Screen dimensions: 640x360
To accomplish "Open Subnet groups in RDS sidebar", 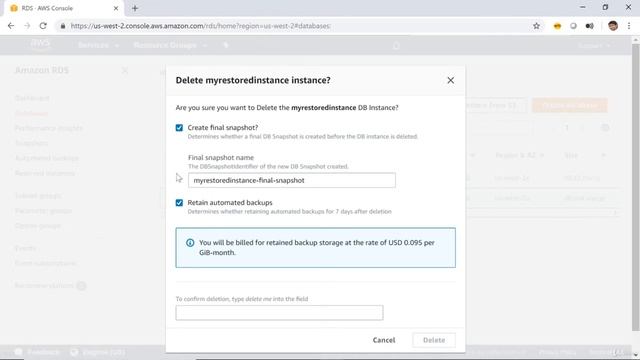I will click(38, 196).
